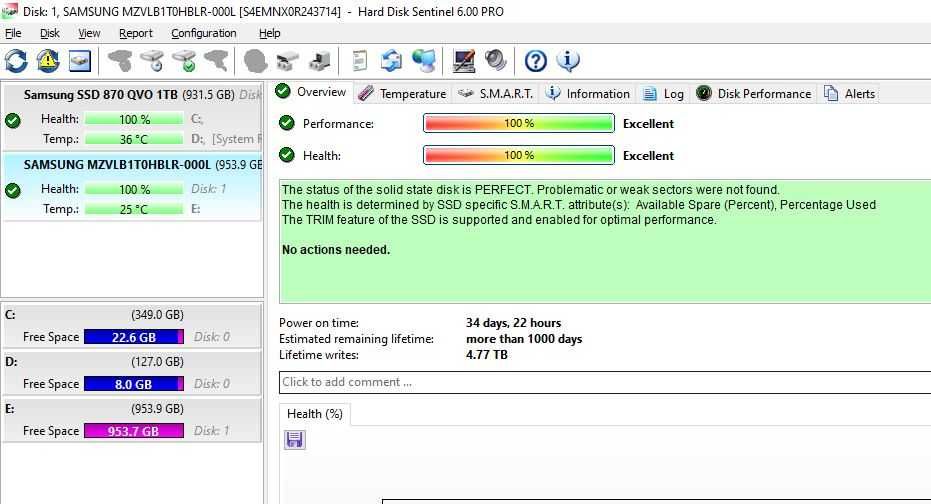Click the 25 °C temperature bar

coord(134,209)
